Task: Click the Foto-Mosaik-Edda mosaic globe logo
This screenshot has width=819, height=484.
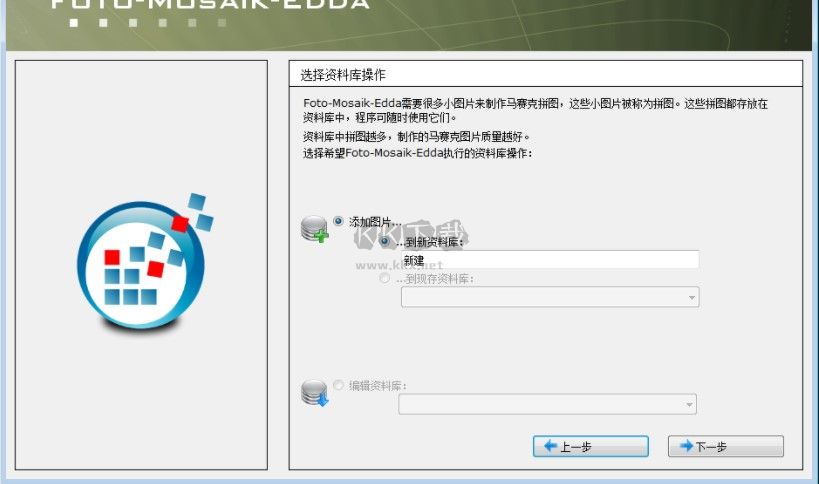Action: pos(145,262)
